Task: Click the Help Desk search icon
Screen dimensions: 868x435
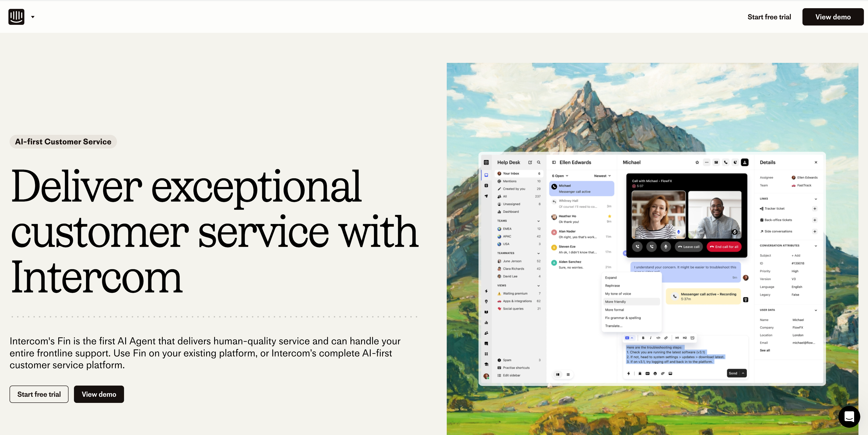Action: point(539,163)
